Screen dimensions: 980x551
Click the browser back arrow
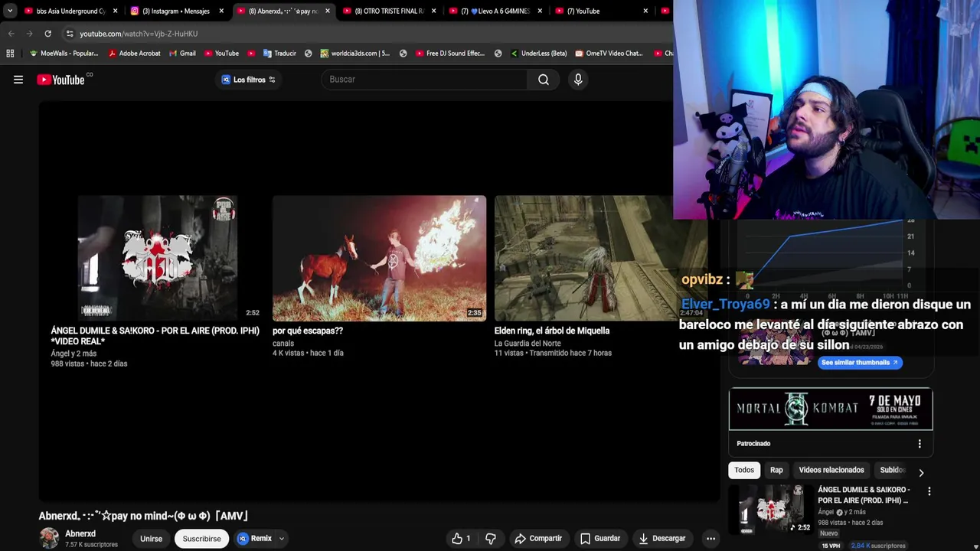coord(11,34)
